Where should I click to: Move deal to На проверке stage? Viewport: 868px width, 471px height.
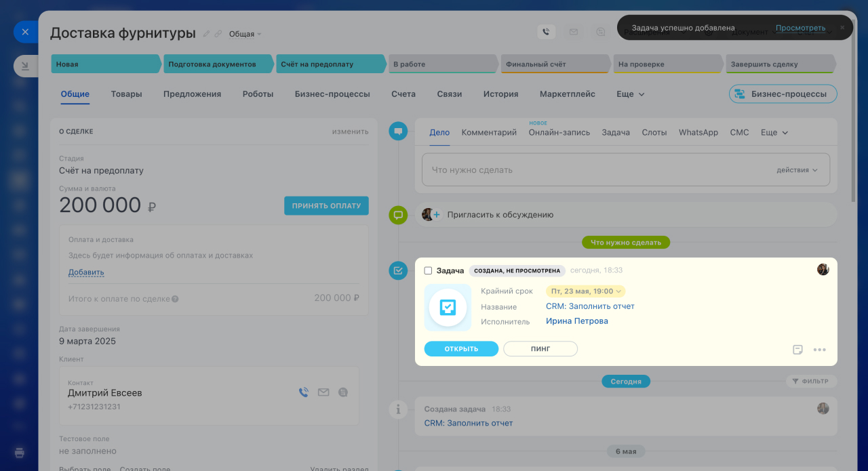click(669, 64)
